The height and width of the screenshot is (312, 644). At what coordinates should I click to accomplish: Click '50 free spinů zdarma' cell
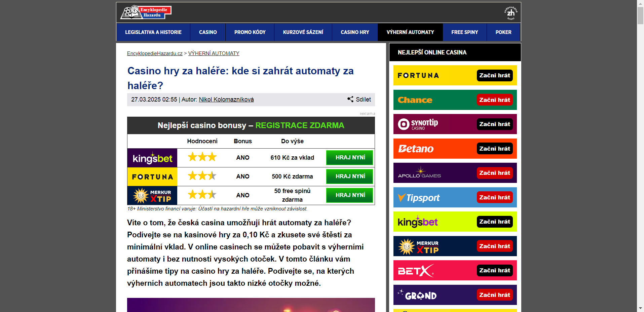tap(292, 195)
